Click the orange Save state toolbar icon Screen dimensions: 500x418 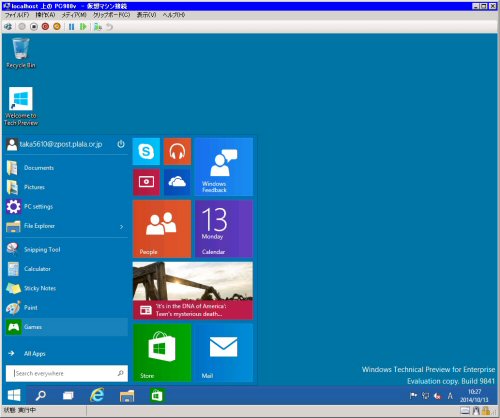click(x=57, y=27)
